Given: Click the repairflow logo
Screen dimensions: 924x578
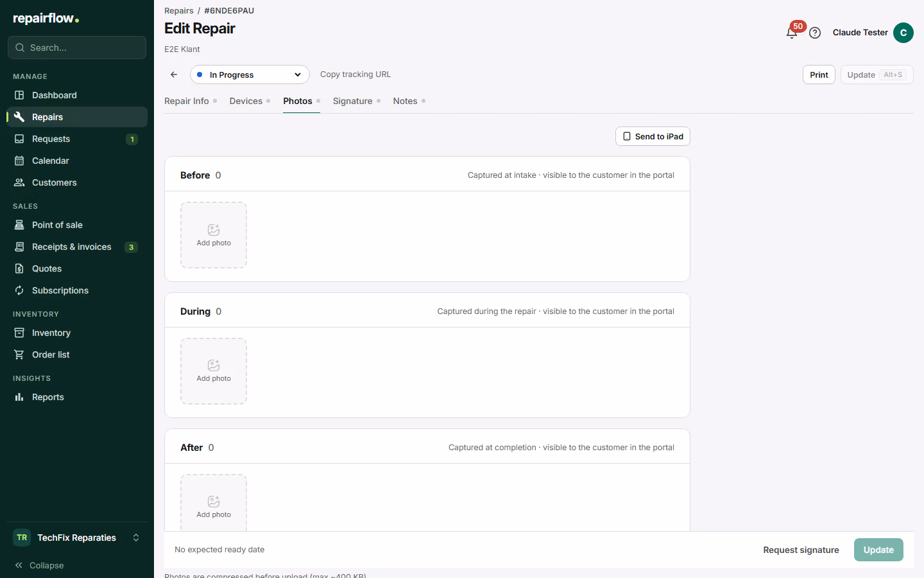Looking at the screenshot, I should (46, 18).
